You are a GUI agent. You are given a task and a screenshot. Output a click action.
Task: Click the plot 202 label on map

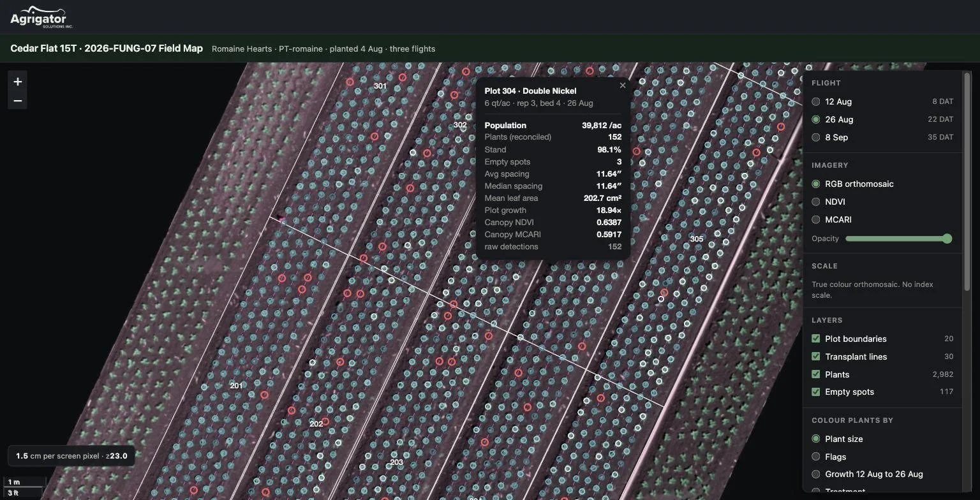pyautogui.click(x=316, y=423)
